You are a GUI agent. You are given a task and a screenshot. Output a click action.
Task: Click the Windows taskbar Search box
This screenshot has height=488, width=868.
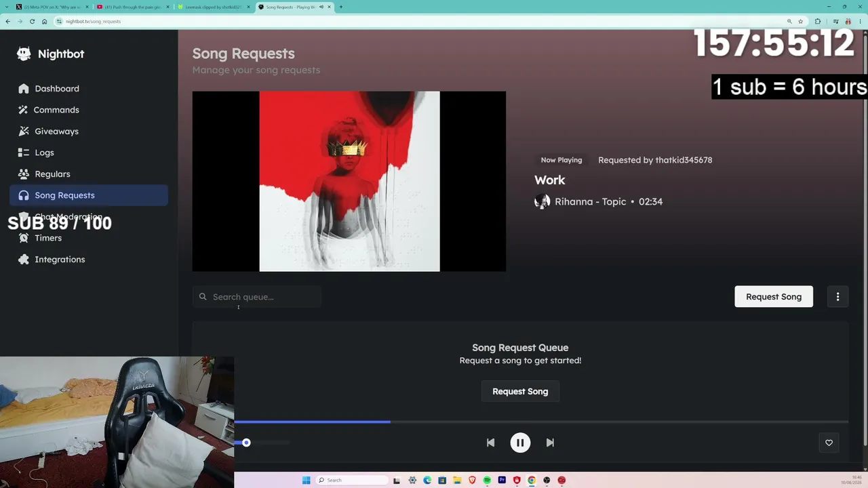click(353, 480)
